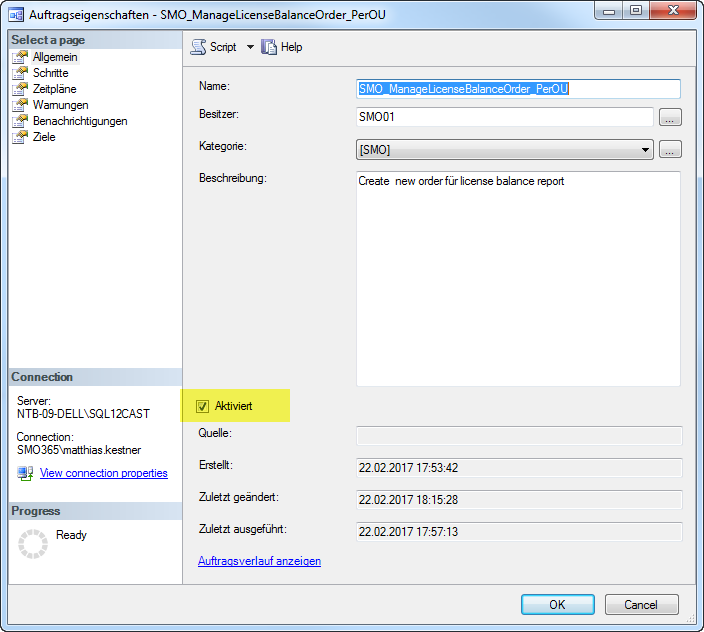
Task: Open the Zeitpläne page
Action: point(54,89)
